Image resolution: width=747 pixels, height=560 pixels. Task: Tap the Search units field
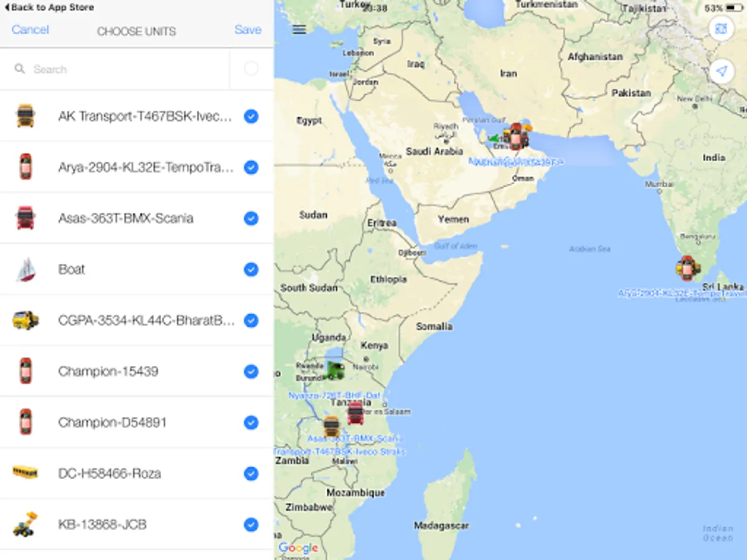click(x=115, y=69)
